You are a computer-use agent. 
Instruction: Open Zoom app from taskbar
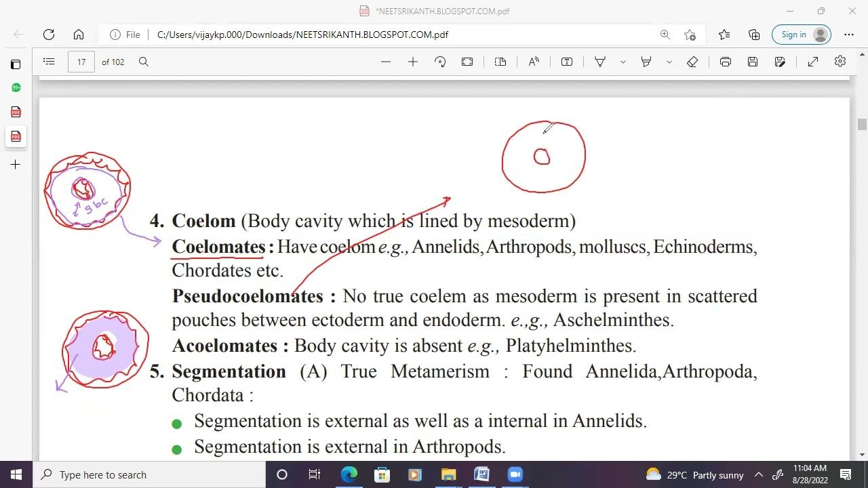pyautogui.click(x=515, y=474)
